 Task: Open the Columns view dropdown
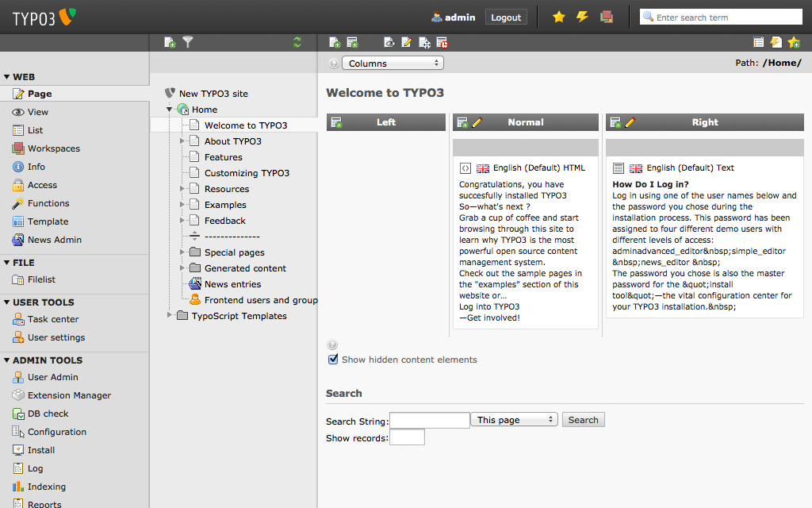393,63
